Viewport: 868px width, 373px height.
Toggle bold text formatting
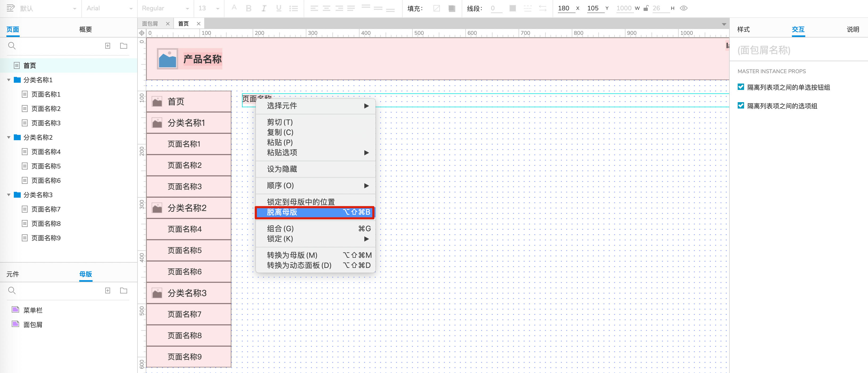pyautogui.click(x=249, y=9)
